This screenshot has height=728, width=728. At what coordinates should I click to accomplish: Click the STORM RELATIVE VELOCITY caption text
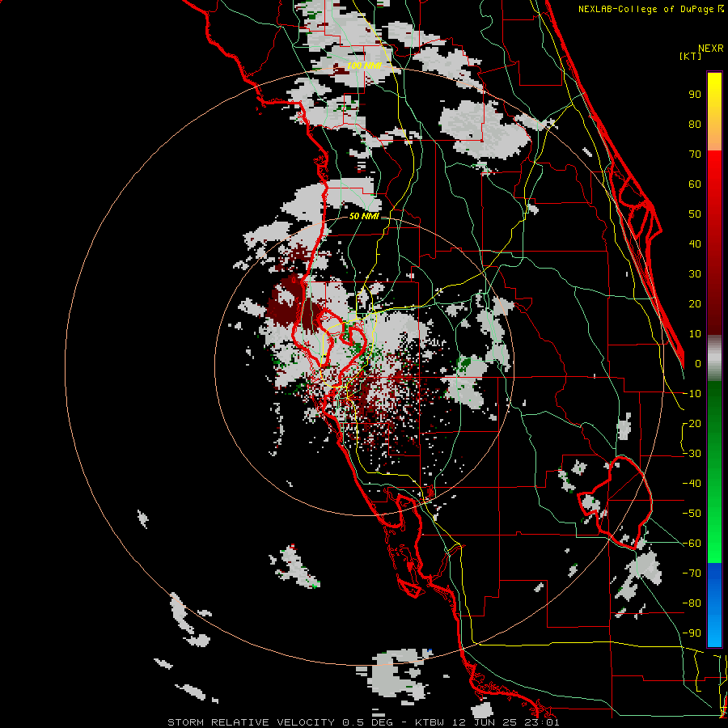tap(251, 722)
